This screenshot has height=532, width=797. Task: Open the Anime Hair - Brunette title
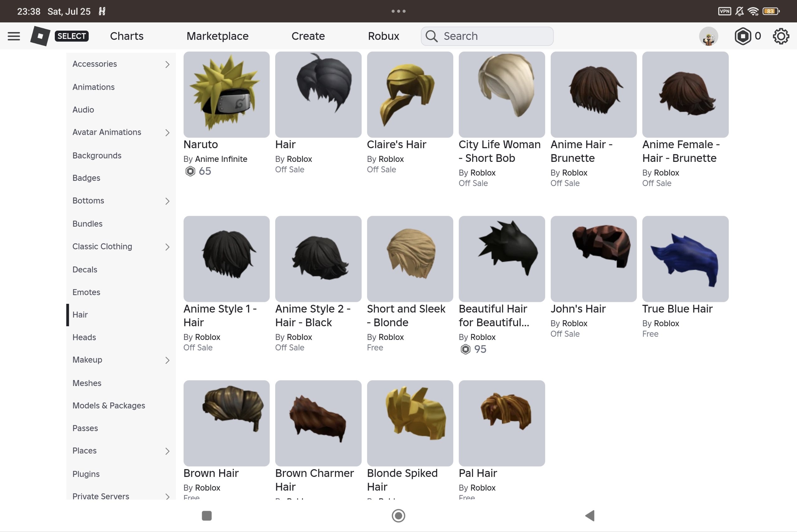click(x=581, y=151)
